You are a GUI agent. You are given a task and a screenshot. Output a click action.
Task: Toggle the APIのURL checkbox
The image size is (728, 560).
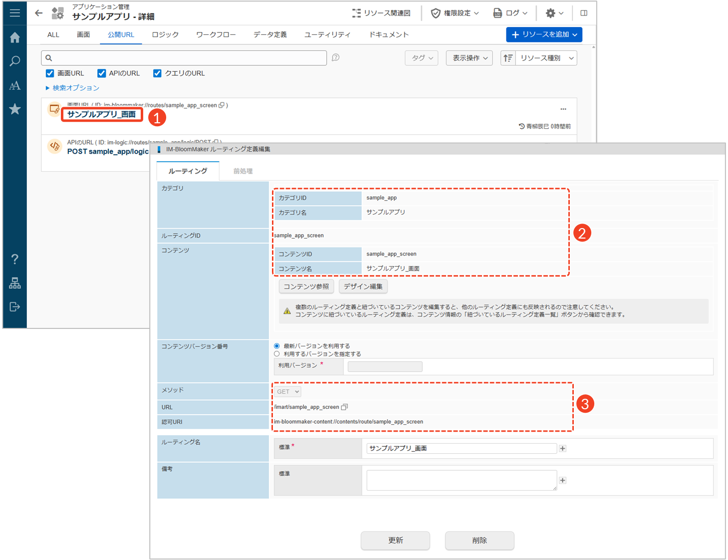[x=102, y=73]
